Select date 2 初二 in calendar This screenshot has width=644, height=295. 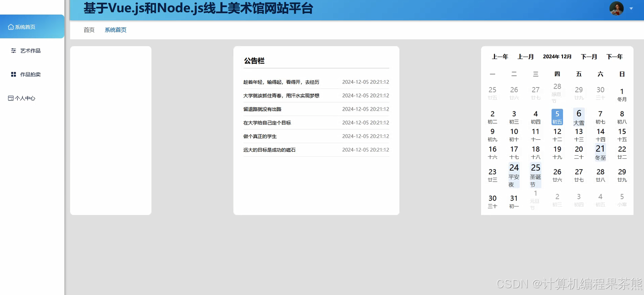(x=492, y=117)
